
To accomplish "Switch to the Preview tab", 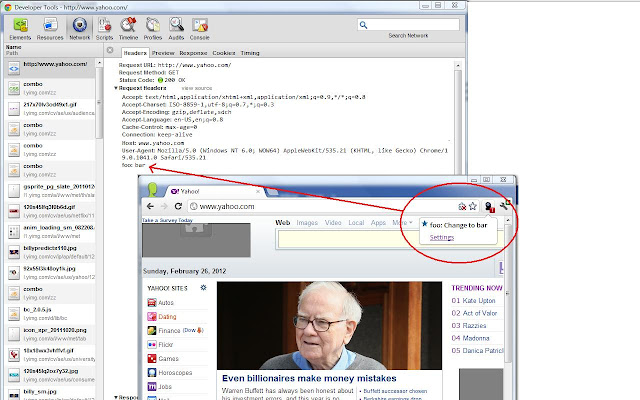I will (163, 52).
